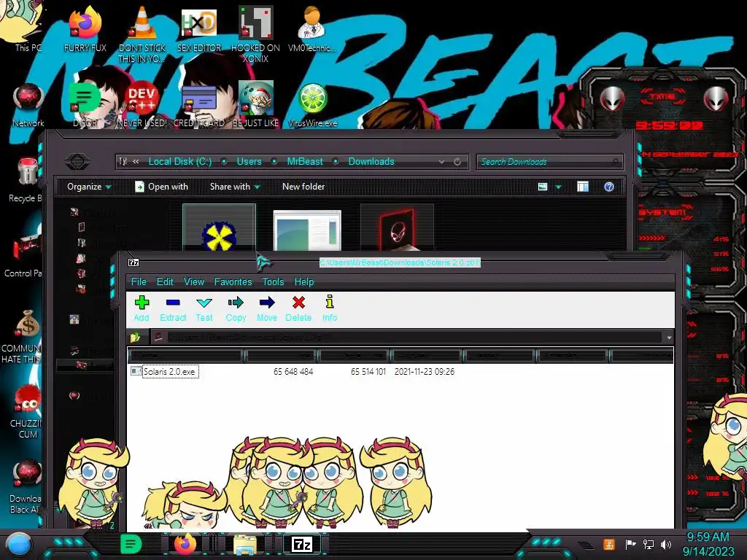Expand the 7-Zip address path dropdown
The image size is (747, 560).
pos(669,338)
